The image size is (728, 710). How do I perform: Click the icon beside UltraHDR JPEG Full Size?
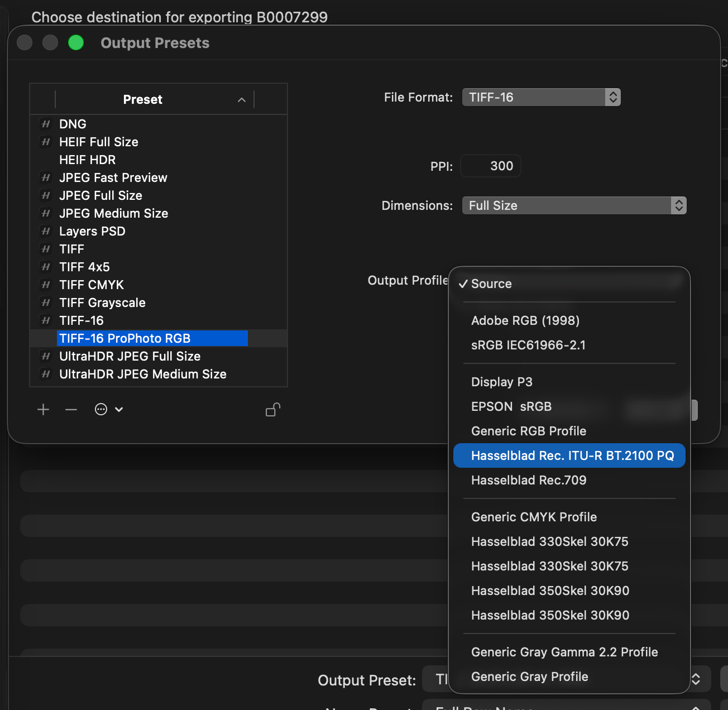pos(46,356)
